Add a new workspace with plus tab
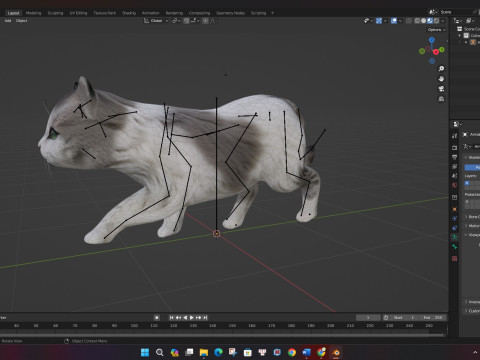 pos(273,13)
